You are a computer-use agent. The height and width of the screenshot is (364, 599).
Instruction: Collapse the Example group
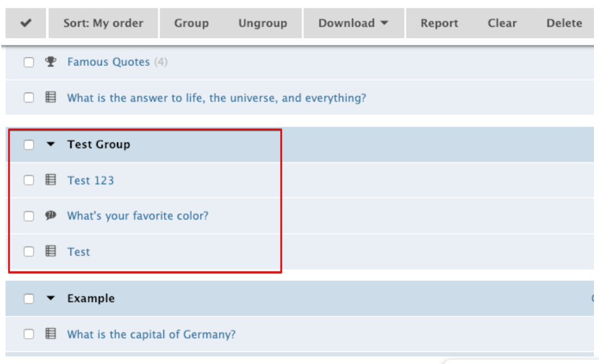[51, 299]
